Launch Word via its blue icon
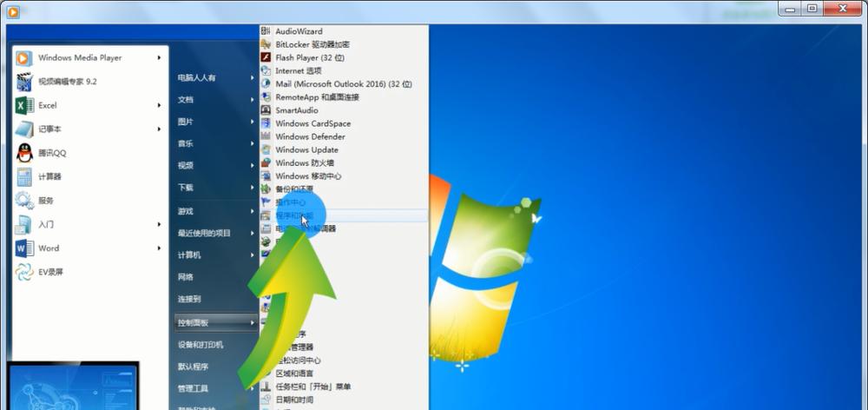The image size is (868, 410). 24,248
